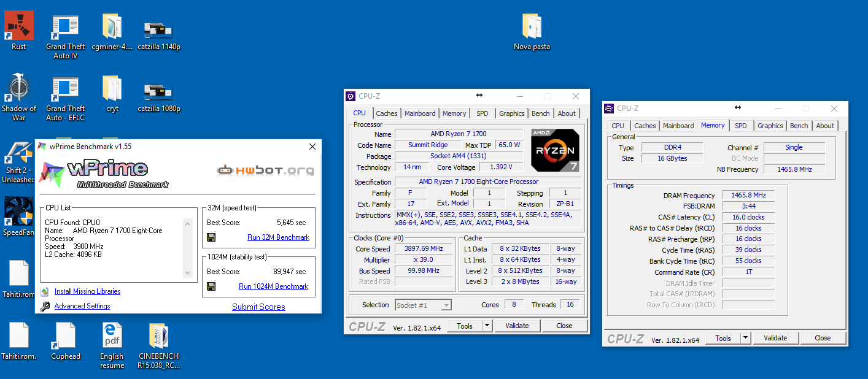Open About tab in CPU-Z processor window

click(x=567, y=113)
